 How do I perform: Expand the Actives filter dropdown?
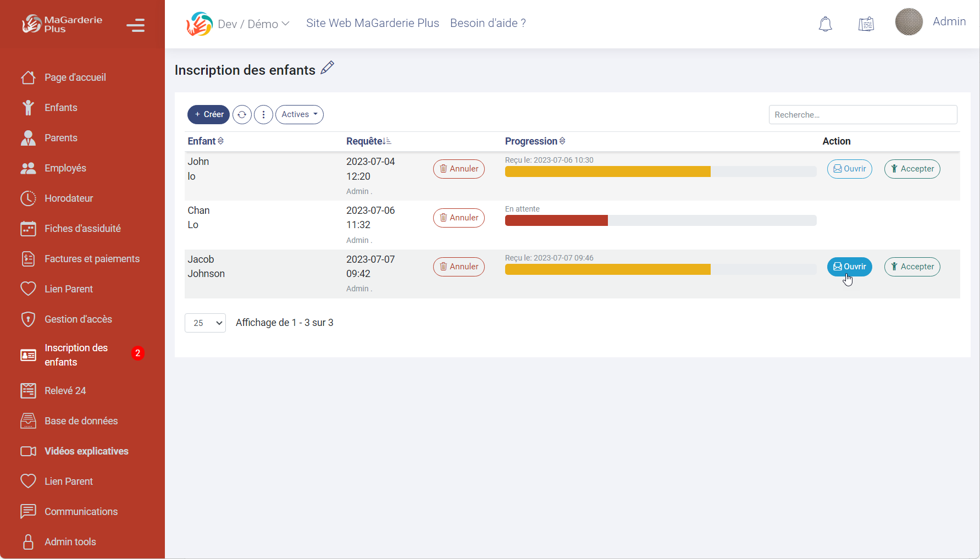coord(299,114)
